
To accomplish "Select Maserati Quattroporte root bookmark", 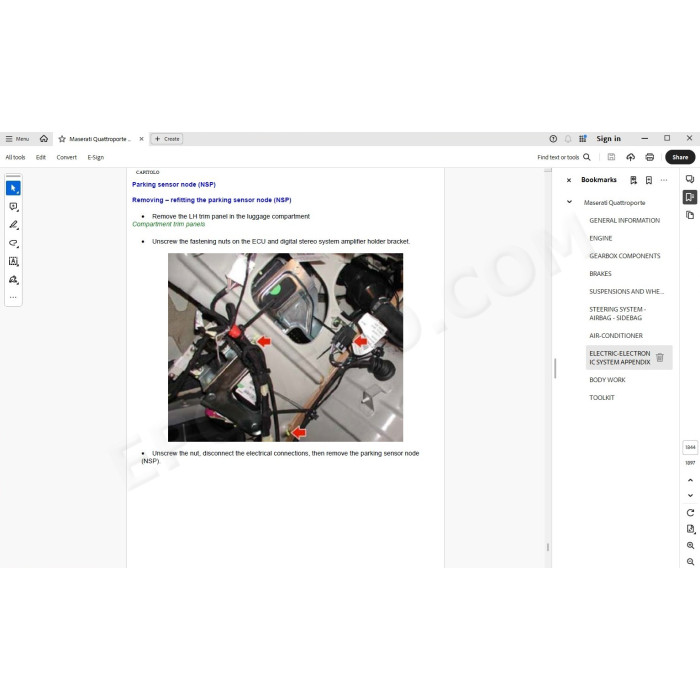I will tap(614, 203).
